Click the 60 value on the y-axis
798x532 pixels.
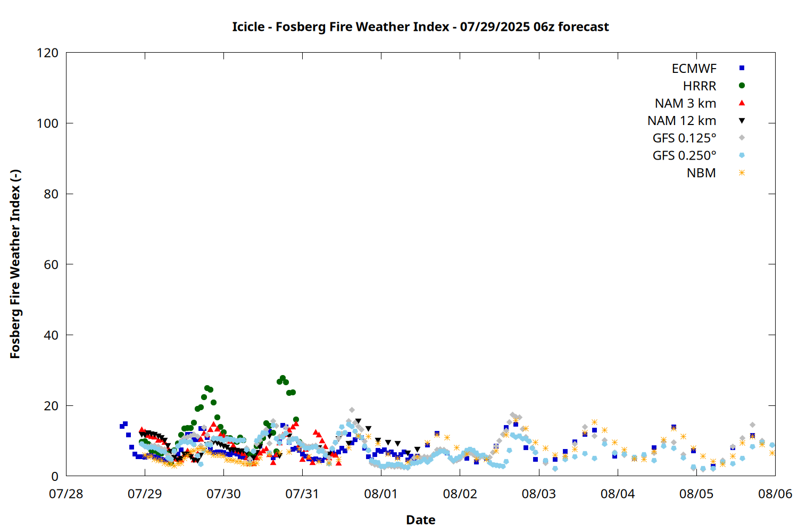(51, 264)
